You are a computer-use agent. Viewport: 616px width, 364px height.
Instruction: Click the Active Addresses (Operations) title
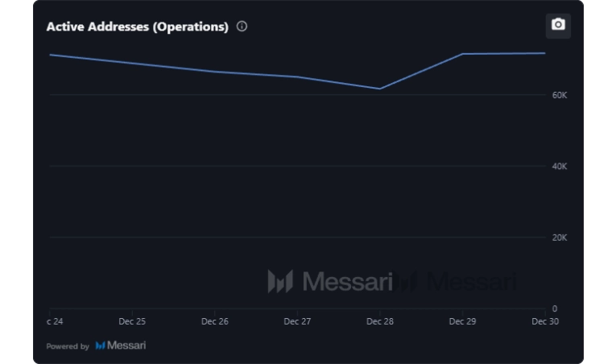(x=137, y=27)
